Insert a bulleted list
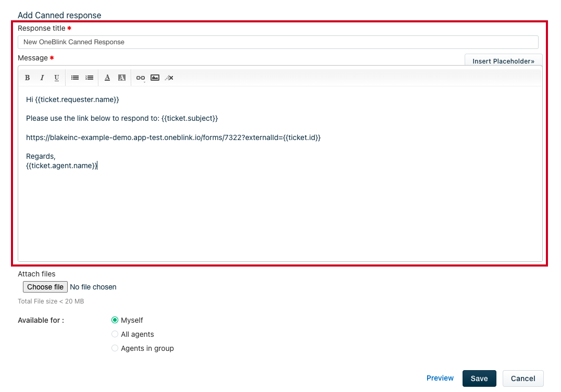The image size is (561, 392). (75, 78)
